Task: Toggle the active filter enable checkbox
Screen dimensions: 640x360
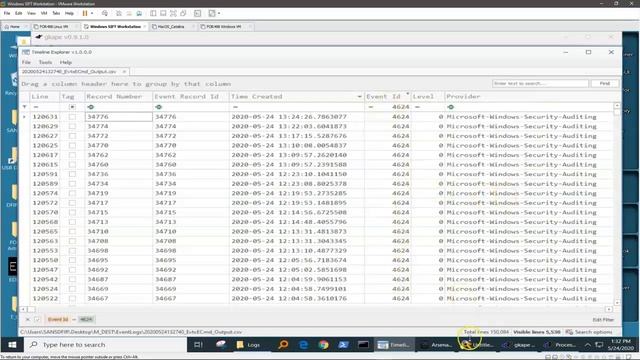Action: click(x=37, y=320)
